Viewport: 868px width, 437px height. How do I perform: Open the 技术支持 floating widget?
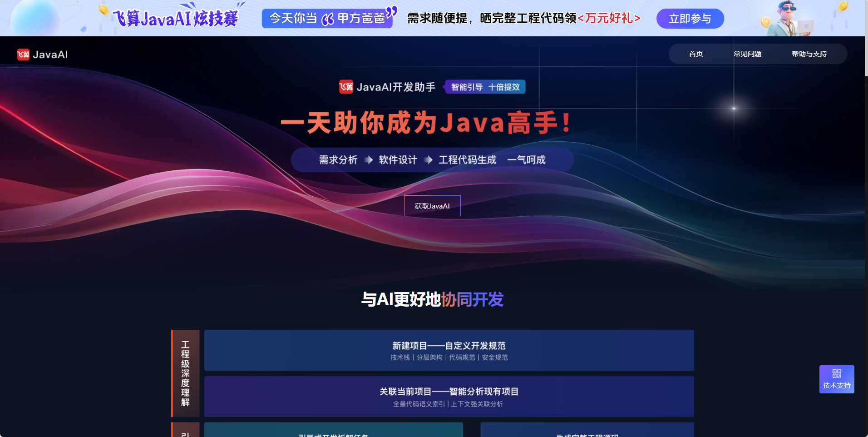click(x=837, y=379)
